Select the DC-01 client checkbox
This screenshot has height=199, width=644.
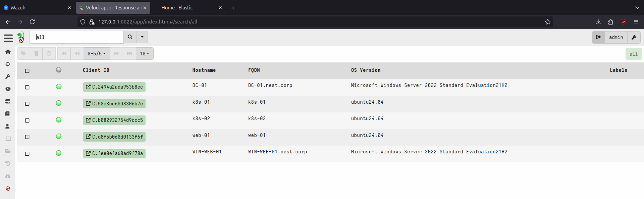pyautogui.click(x=27, y=87)
